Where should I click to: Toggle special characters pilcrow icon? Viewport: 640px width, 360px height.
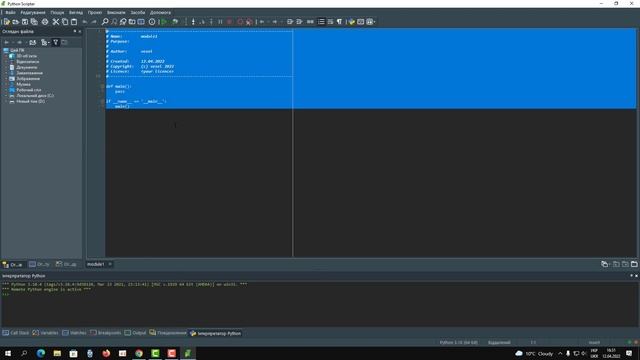pyautogui.click(x=340, y=22)
